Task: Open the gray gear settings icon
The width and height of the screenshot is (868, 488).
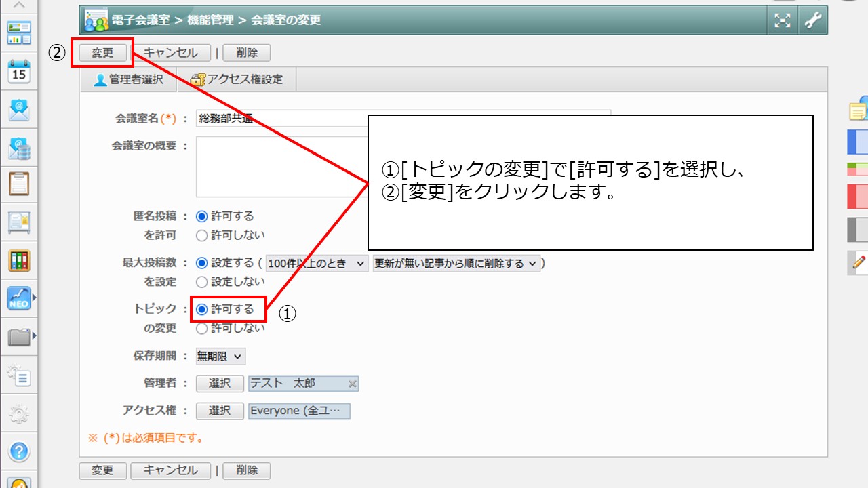Action: (19, 413)
